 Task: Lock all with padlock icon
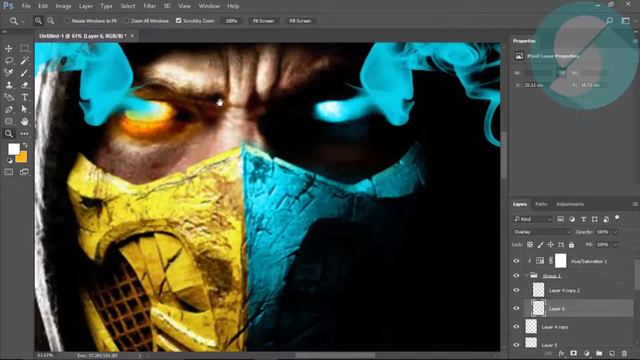(571, 244)
